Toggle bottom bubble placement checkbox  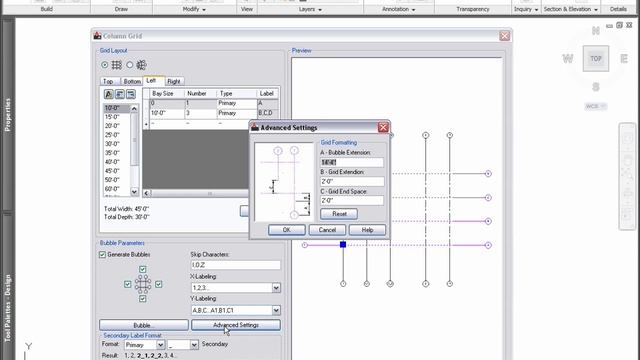point(142,299)
